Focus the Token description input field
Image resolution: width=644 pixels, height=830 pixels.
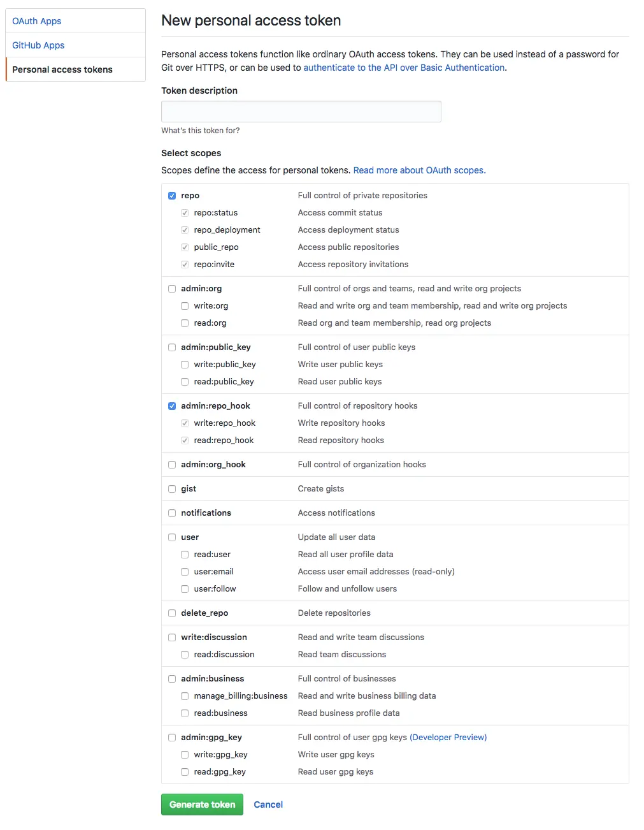click(x=301, y=112)
